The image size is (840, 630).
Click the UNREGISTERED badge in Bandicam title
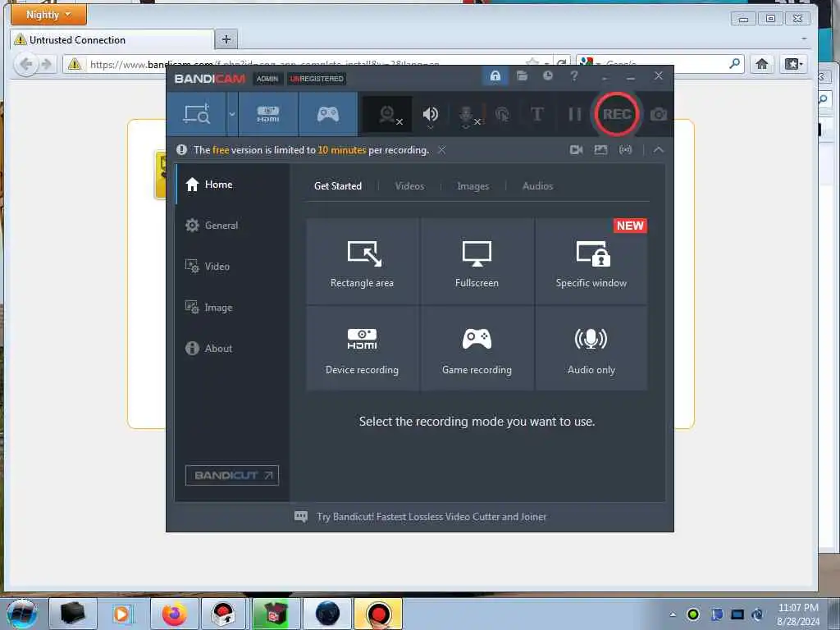(317, 79)
